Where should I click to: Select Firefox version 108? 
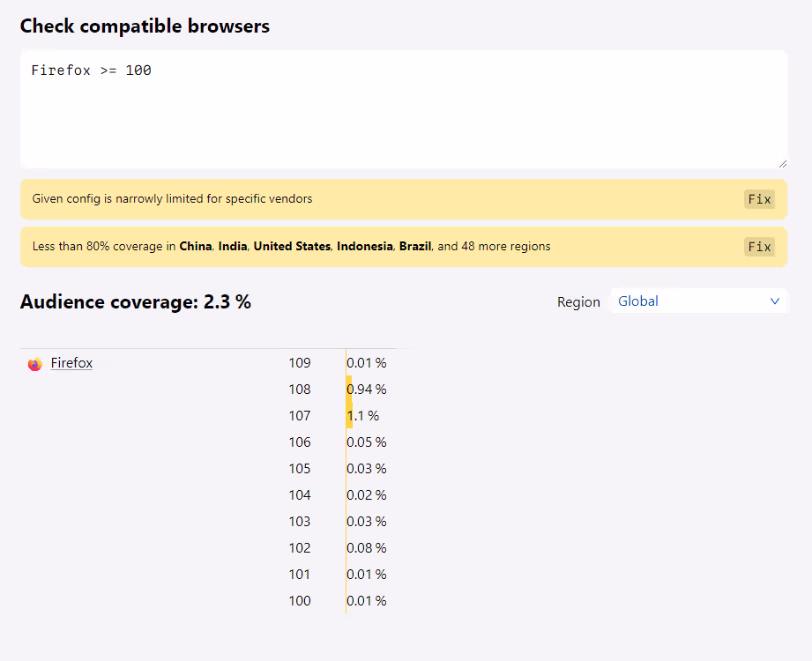[x=300, y=390]
